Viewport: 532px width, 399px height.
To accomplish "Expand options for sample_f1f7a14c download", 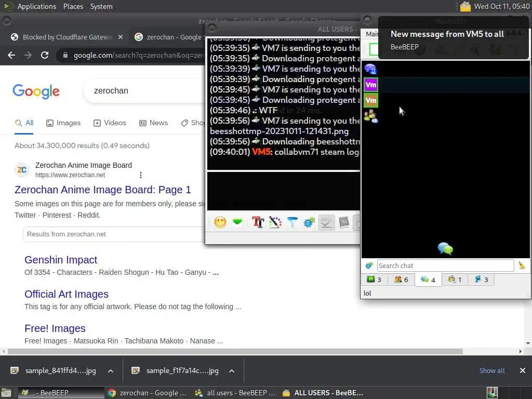I will 232,371.
